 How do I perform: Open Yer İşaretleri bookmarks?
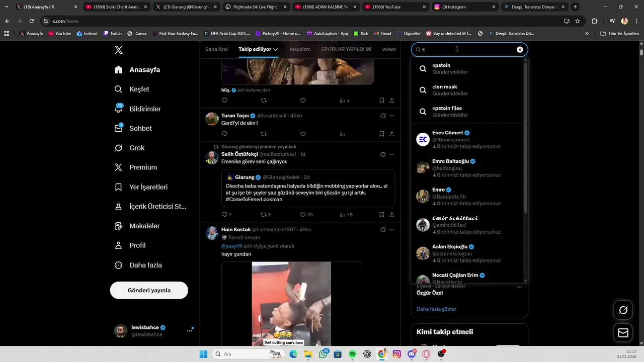click(141, 187)
